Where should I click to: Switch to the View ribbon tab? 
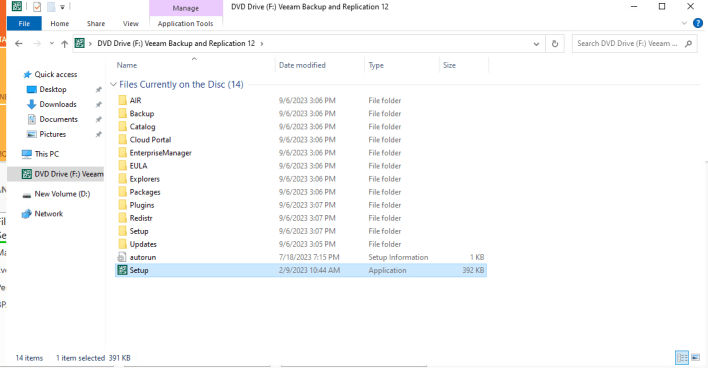click(131, 23)
